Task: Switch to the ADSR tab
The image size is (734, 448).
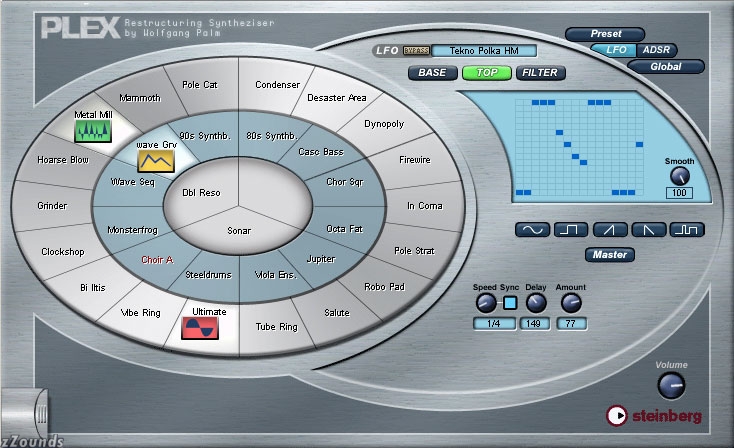Action: click(656, 50)
